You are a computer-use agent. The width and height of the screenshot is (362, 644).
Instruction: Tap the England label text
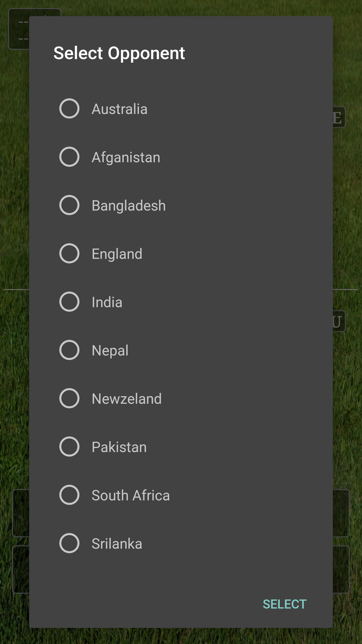click(x=117, y=253)
